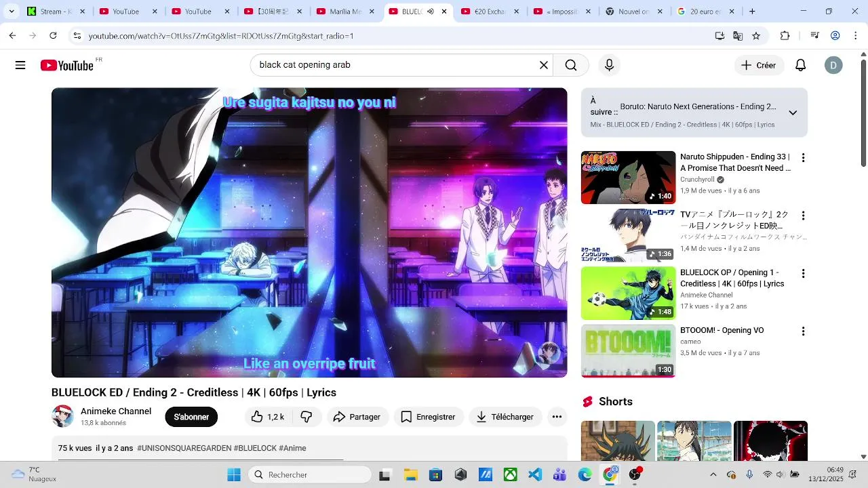
Task: Run search with the magnifier button
Action: (571, 65)
